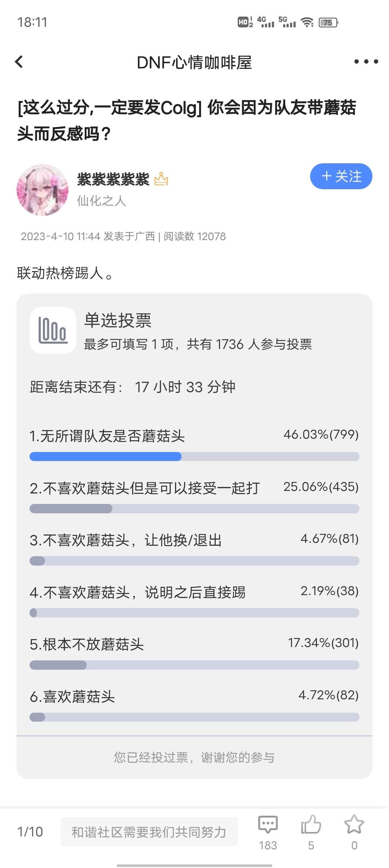Viewport: 389px width, 868px height.
Task: Tap the comment input field
Action: click(x=149, y=832)
